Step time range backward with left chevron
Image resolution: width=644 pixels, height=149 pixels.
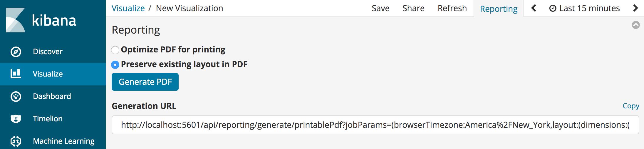tap(534, 8)
